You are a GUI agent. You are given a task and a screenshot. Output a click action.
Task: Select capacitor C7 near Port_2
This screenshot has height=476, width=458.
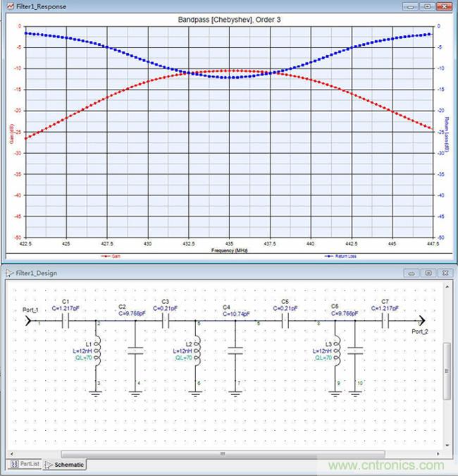click(385, 321)
